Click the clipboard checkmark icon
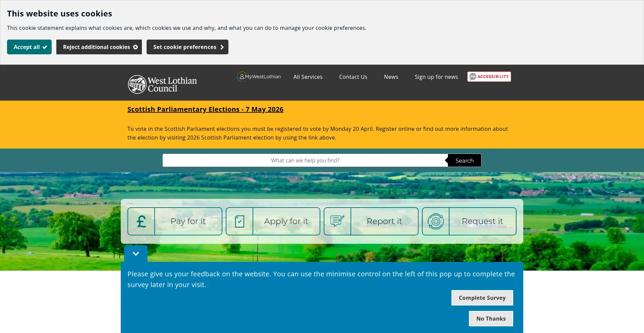This screenshot has width=644, height=333. (x=239, y=221)
